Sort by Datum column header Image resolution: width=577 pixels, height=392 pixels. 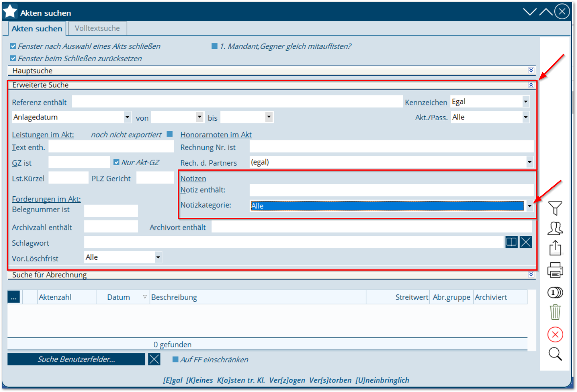[123, 297]
